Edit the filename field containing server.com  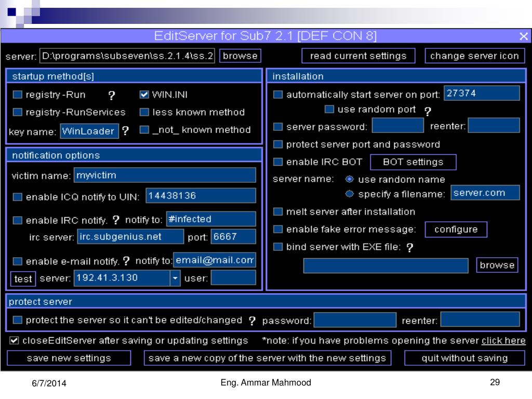(x=485, y=192)
